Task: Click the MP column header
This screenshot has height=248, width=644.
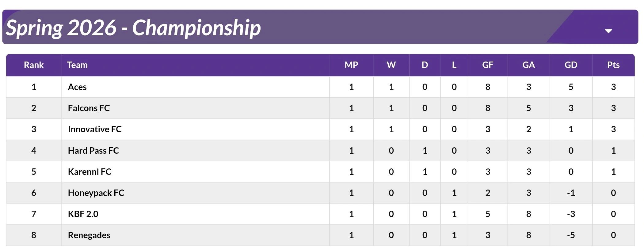Action: [x=351, y=65]
